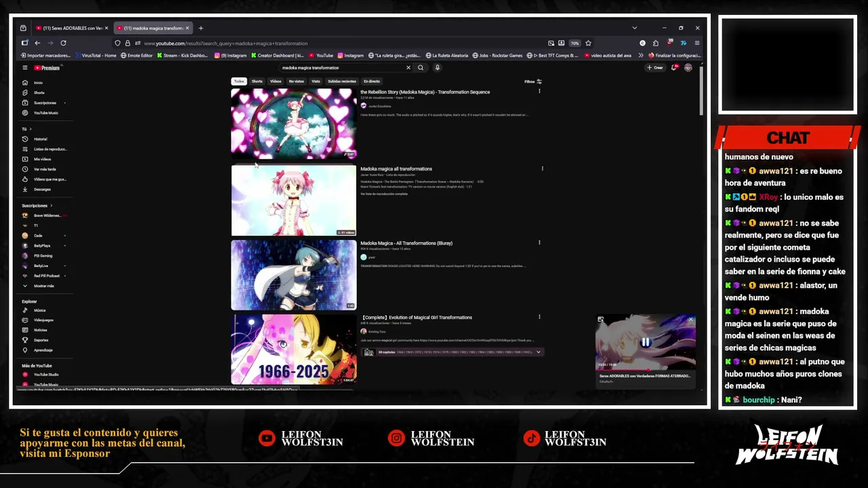Pause the miniplayer video
This screenshot has width=868, height=488.
click(x=646, y=342)
